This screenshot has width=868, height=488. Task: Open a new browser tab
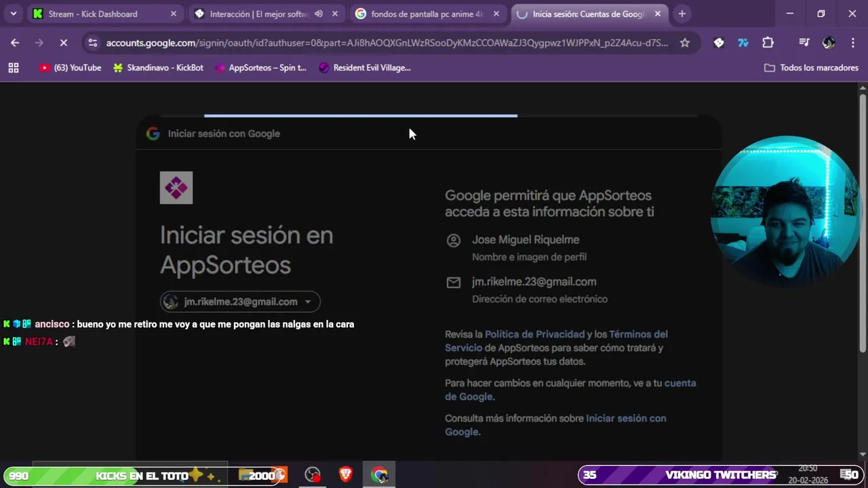(682, 14)
